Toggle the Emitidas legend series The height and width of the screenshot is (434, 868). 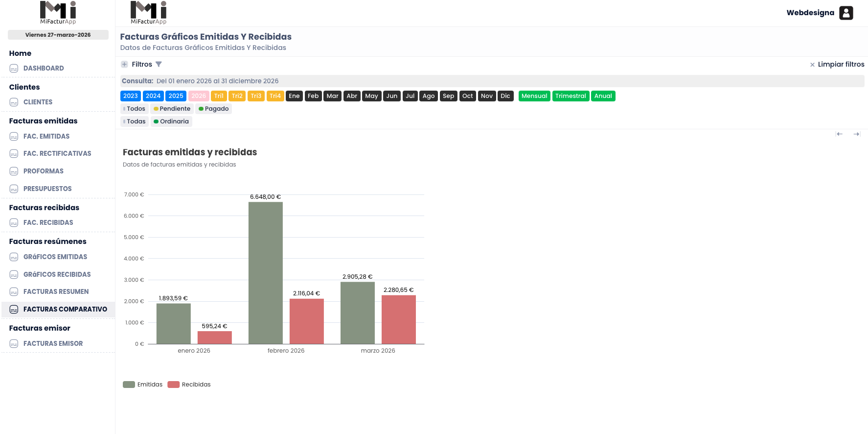[x=142, y=385]
